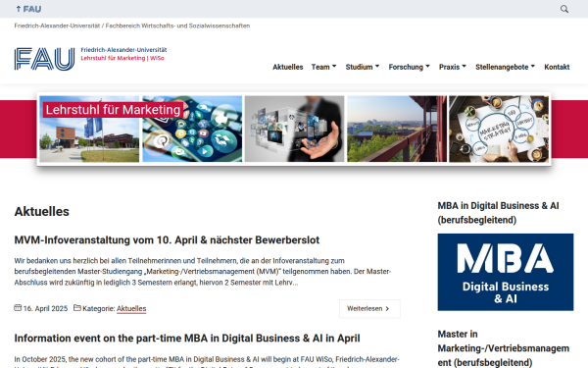Click the date text 16. April 2025
The image size is (588, 368).
pos(45,309)
